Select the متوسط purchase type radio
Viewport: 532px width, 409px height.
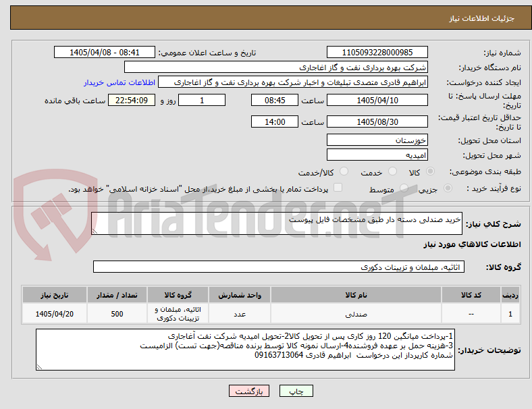(x=404, y=188)
